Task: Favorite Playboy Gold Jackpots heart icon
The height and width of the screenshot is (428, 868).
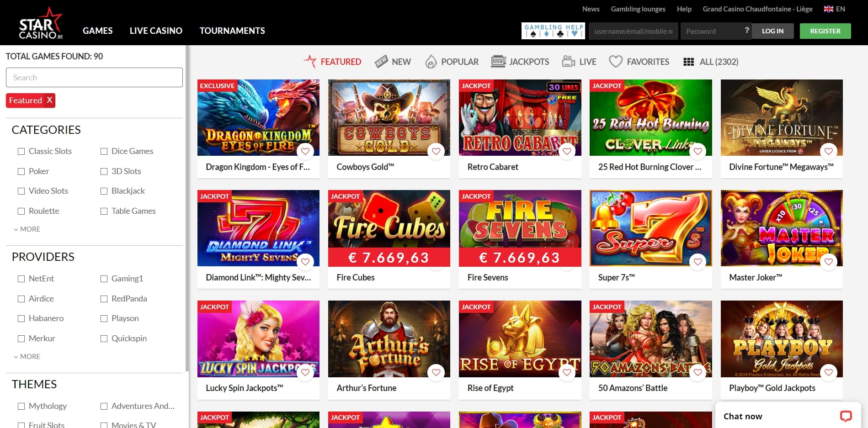Action: pos(829,372)
